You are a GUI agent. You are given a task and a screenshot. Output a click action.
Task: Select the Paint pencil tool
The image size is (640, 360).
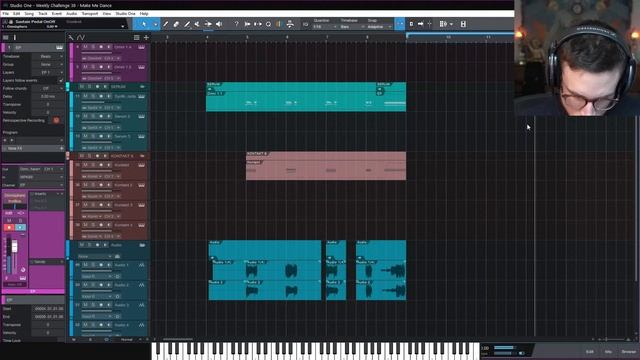coord(187,24)
